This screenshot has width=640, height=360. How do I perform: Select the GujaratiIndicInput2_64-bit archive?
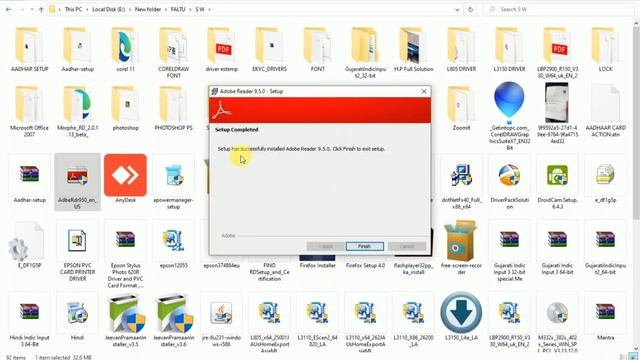click(605, 248)
